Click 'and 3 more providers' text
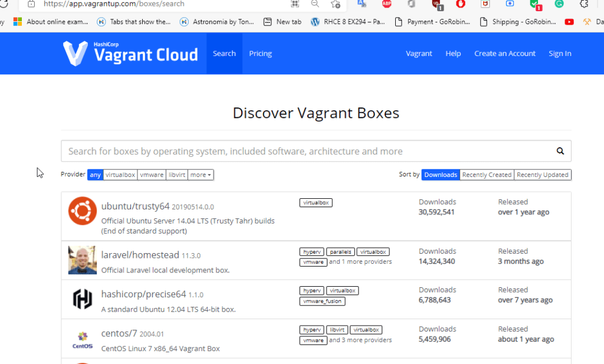Viewport: 604px width, 364px height. (360, 340)
